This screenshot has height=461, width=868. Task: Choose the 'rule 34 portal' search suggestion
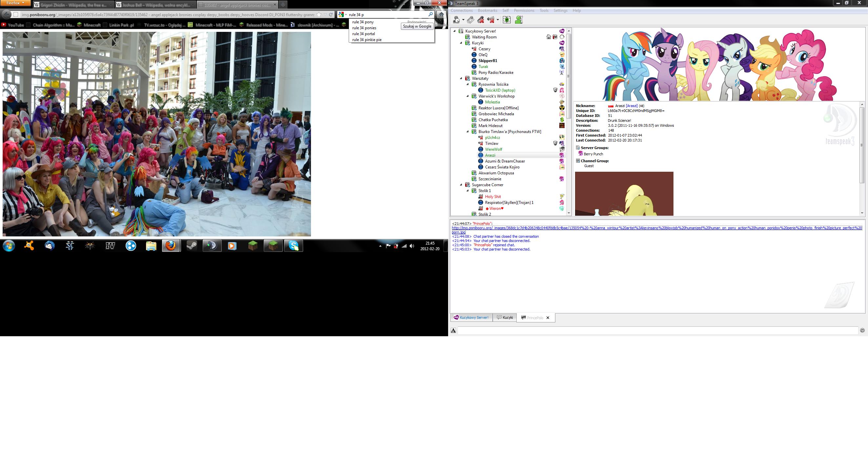(363, 34)
